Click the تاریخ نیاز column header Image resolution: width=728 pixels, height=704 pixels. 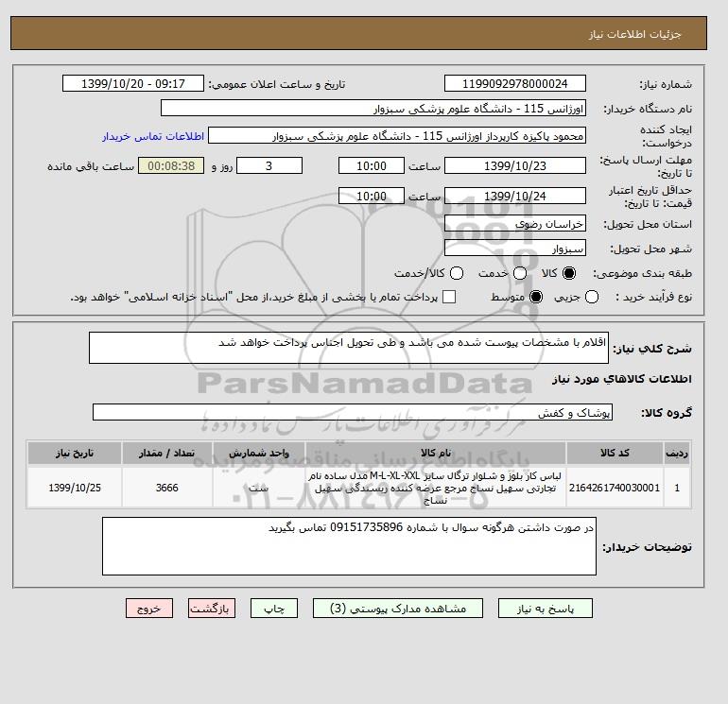tap(75, 453)
